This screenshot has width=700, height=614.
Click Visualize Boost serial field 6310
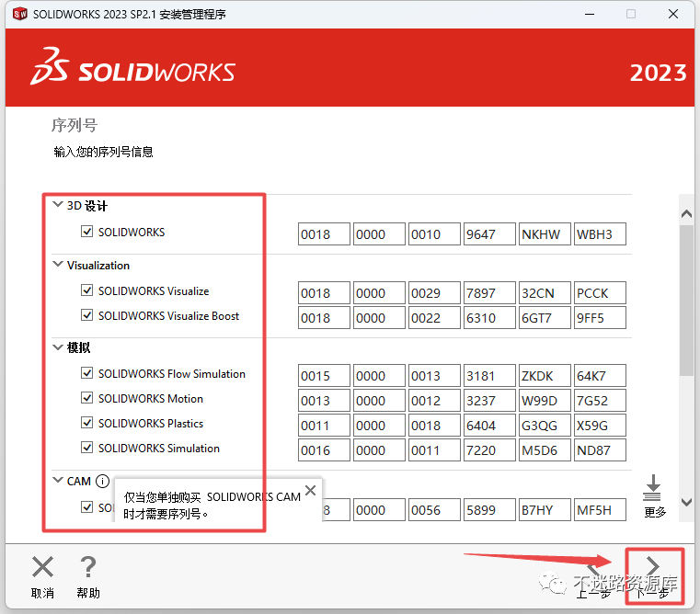(489, 318)
